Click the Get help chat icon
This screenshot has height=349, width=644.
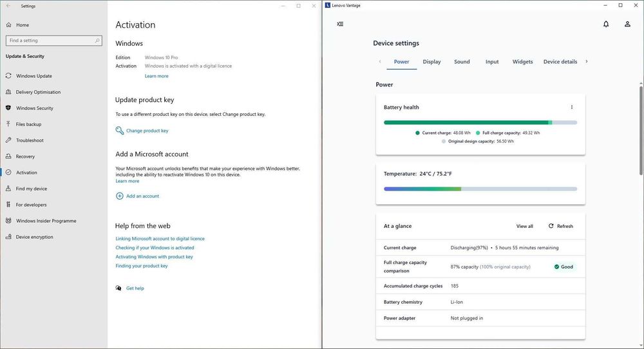click(118, 288)
